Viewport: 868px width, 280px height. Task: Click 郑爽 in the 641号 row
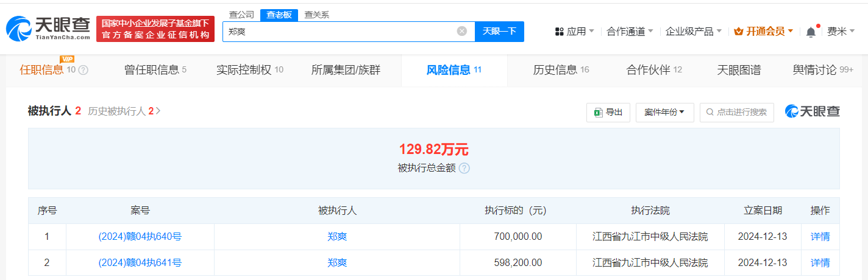tap(337, 263)
